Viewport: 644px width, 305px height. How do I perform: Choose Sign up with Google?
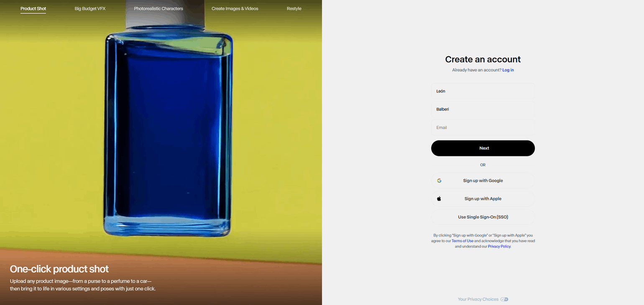(483, 181)
